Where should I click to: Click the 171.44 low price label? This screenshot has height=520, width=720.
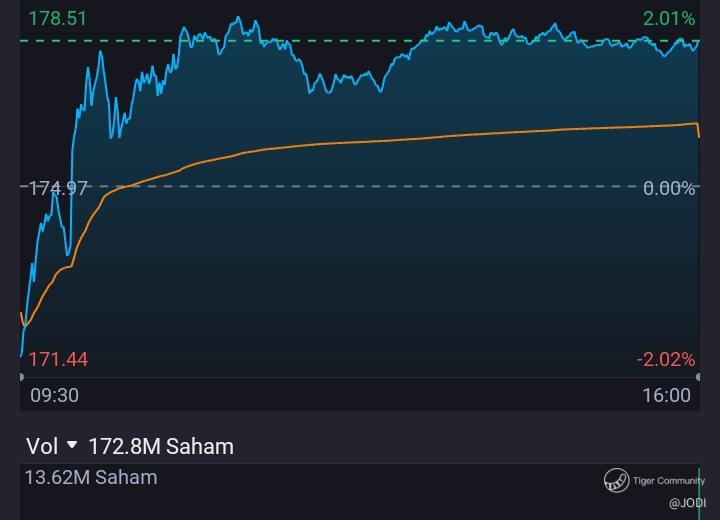point(57,359)
